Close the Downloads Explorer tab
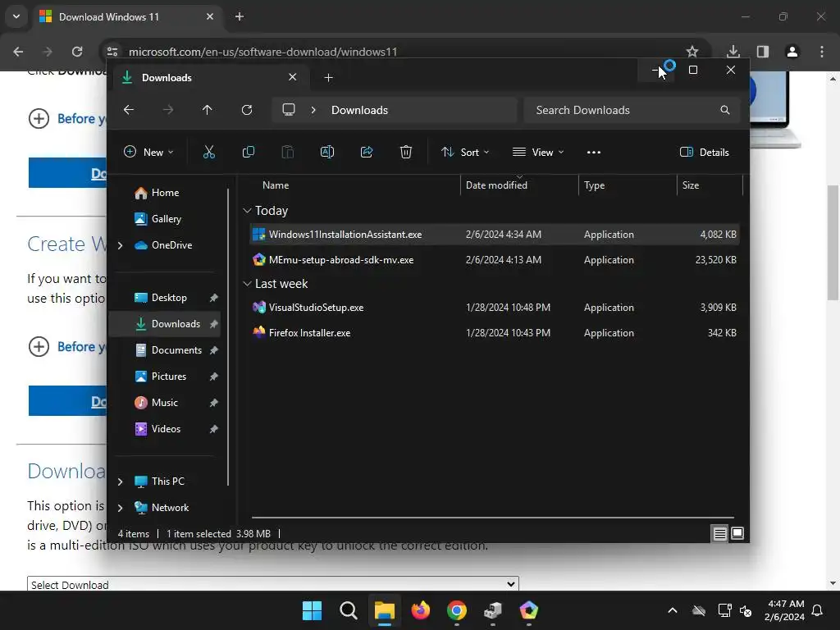The height and width of the screenshot is (630, 840). [293, 77]
